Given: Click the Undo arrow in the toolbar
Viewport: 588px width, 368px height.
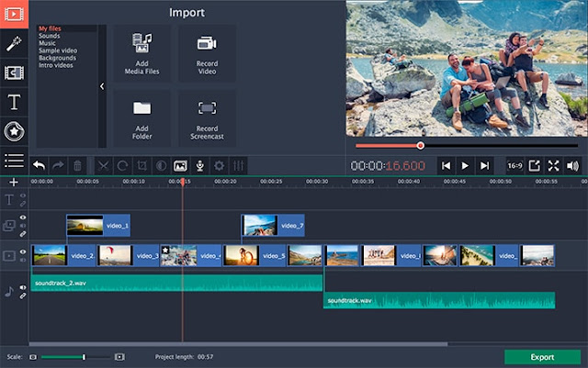Looking at the screenshot, I should click(39, 165).
